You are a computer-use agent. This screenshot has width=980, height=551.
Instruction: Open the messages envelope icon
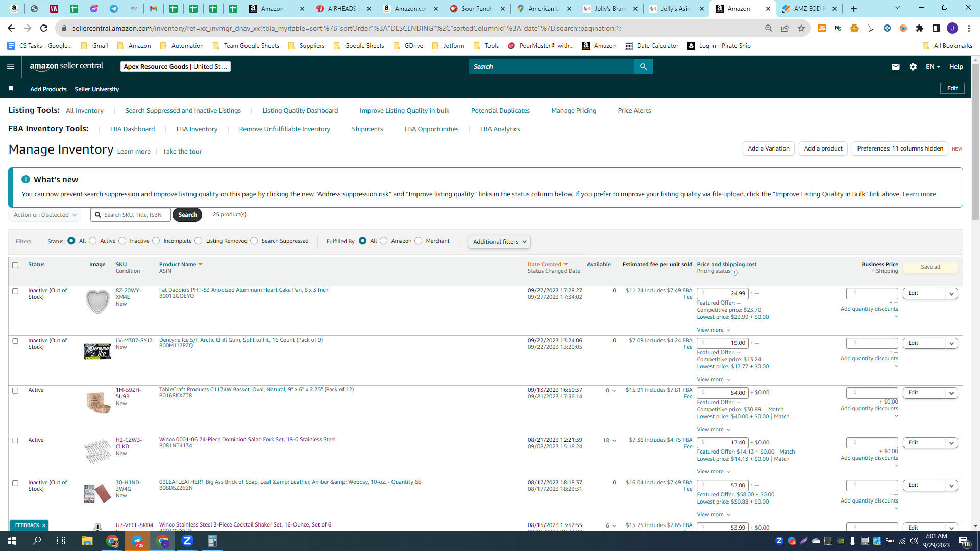[896, 67]
